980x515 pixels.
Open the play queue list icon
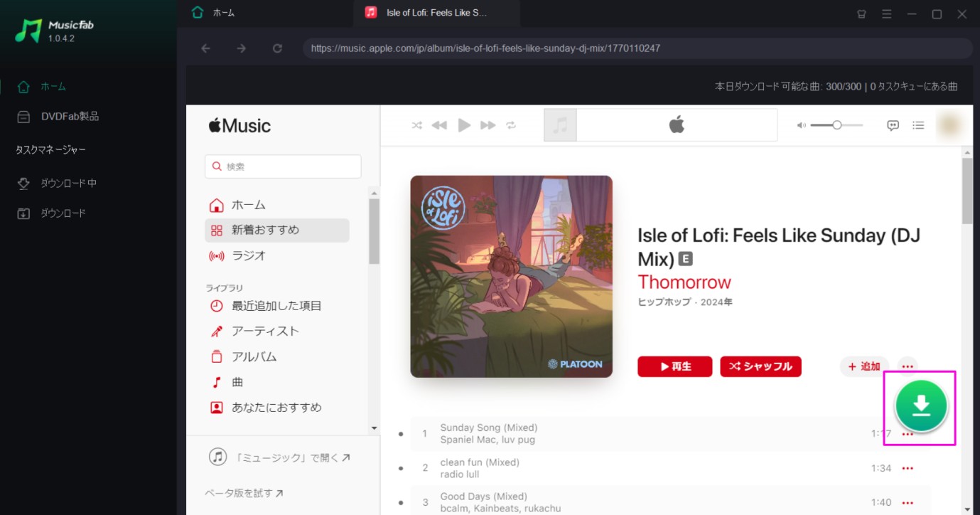pyautogui.click(x=918, y=125)
